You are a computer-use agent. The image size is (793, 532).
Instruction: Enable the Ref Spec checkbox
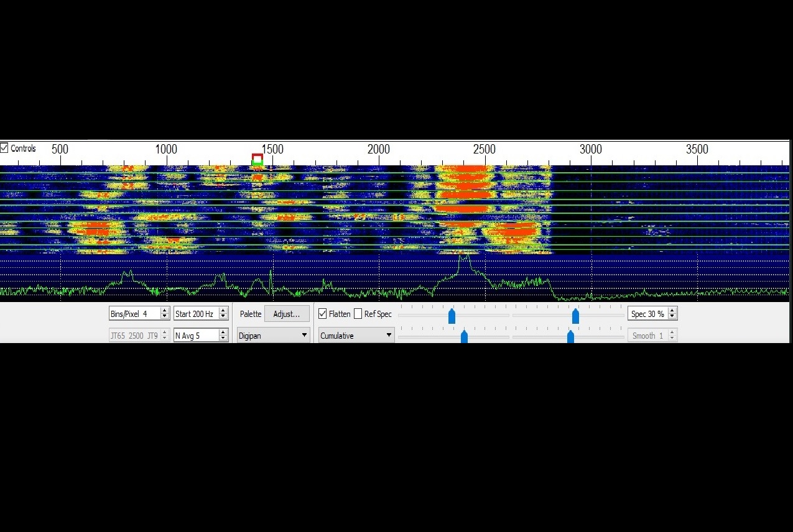(358, 314)
